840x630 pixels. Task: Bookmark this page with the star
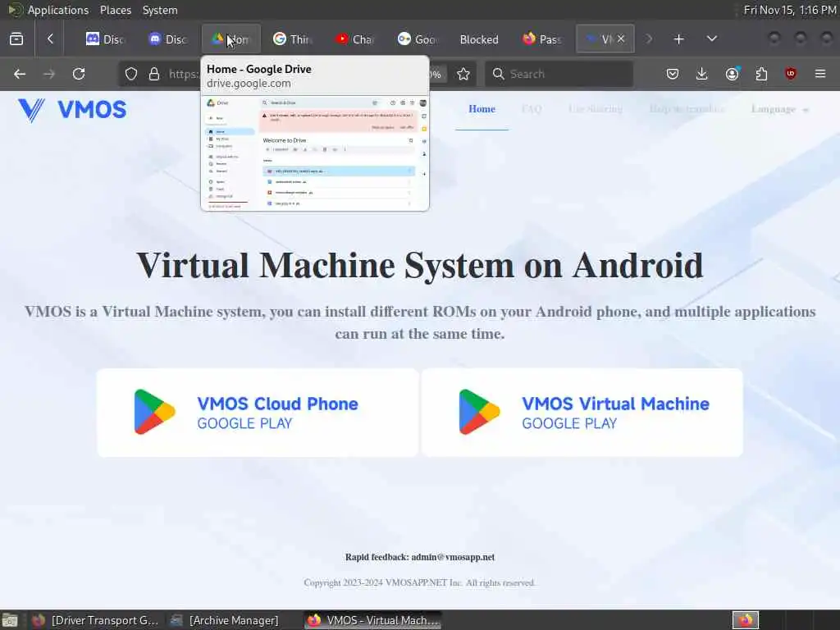click(463, 74)
